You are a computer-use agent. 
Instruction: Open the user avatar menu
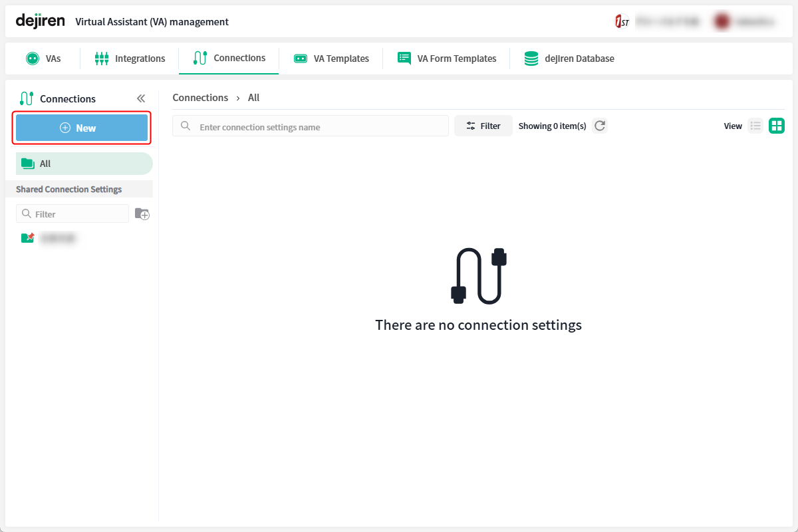pyautogui.click(x=722, y=21)
